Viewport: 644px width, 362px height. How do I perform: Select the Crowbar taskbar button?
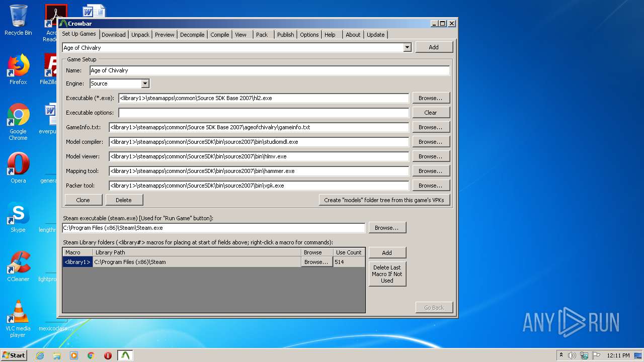(x=125, y=355)
